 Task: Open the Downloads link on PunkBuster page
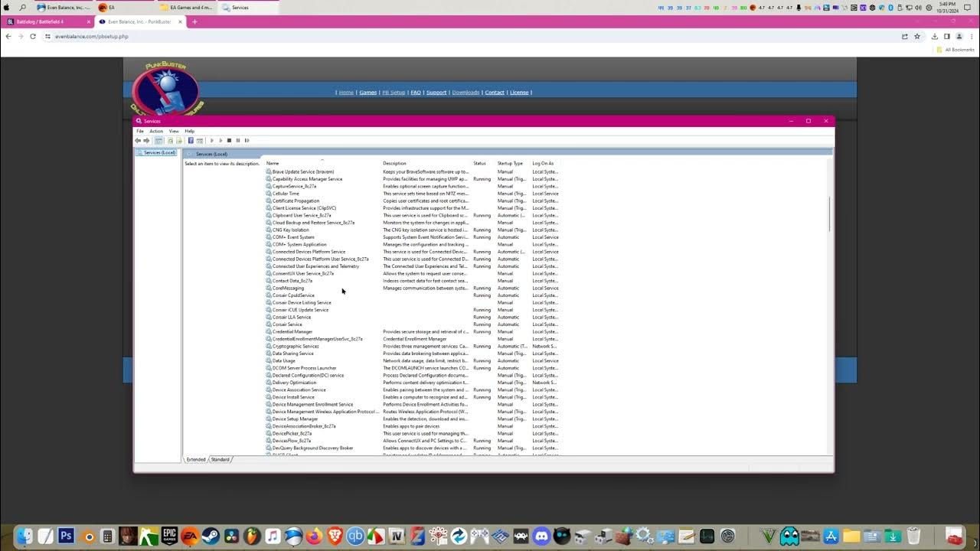click(465, 93)
